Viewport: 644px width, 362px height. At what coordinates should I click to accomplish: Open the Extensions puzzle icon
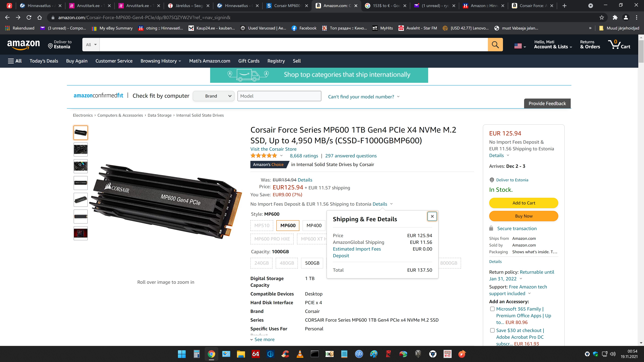point(615,17)
